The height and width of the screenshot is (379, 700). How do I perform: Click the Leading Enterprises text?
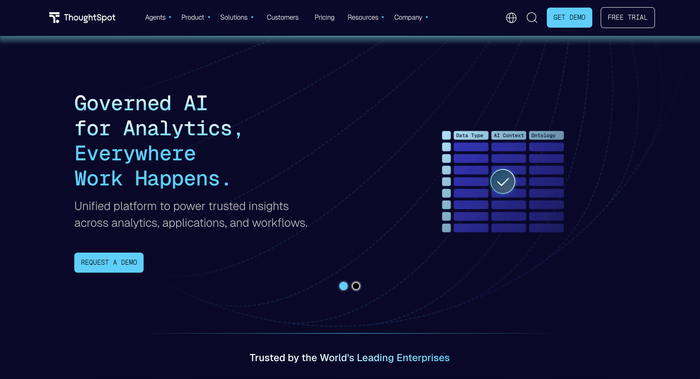click(403, 358)
